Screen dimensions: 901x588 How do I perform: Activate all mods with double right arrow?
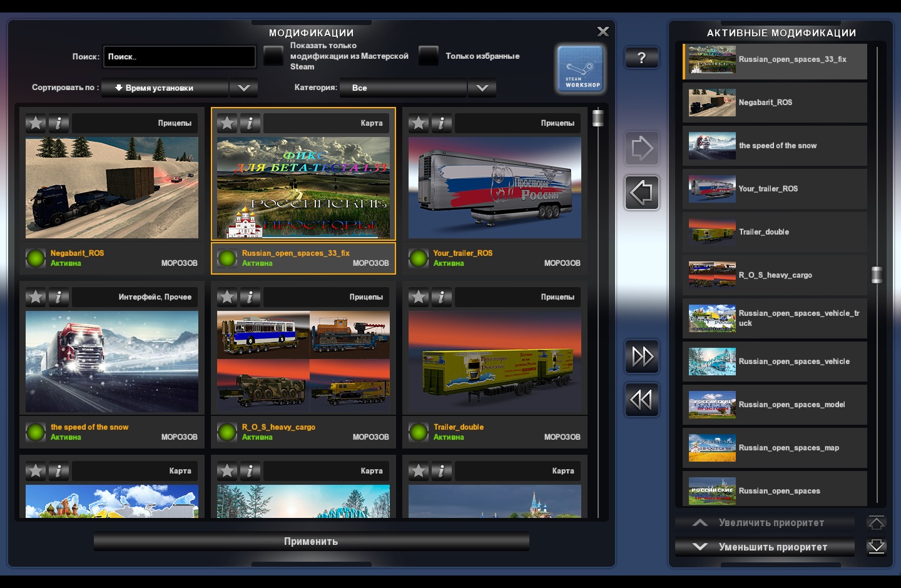tap(642, 357)
